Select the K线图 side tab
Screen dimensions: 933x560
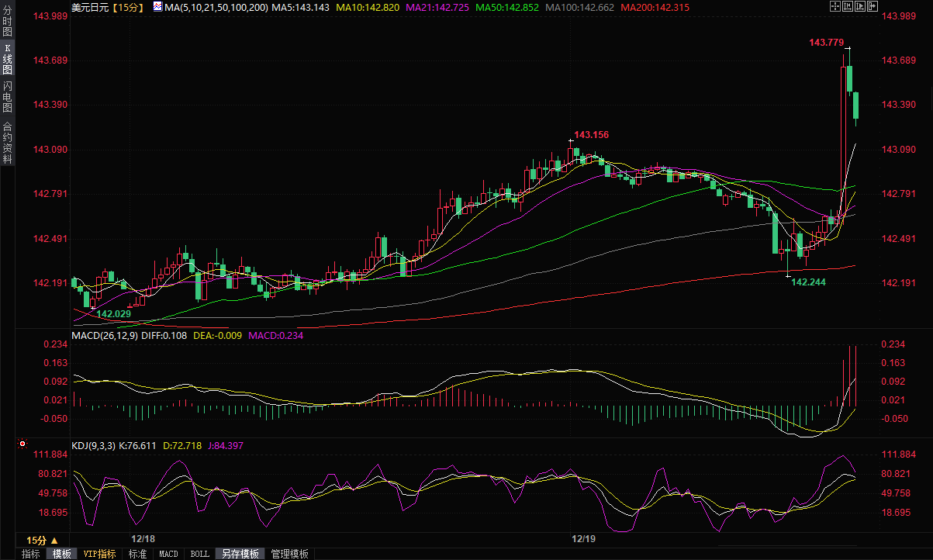point(7,59)
